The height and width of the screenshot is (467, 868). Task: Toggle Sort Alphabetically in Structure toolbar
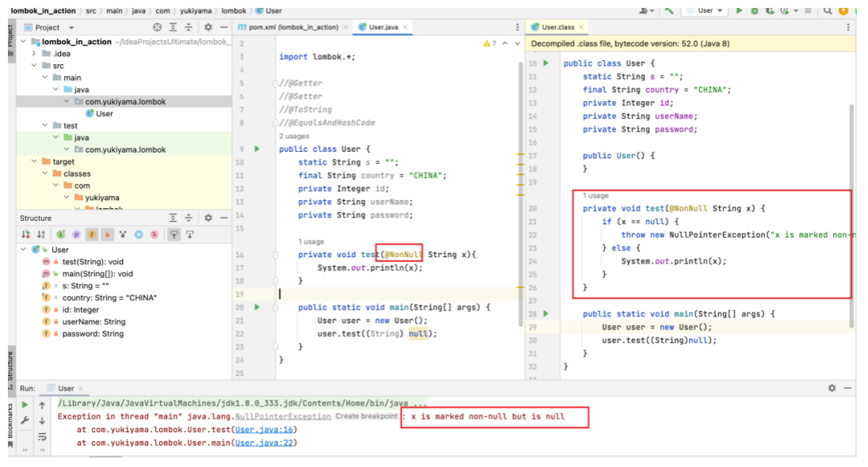(41, 234)
